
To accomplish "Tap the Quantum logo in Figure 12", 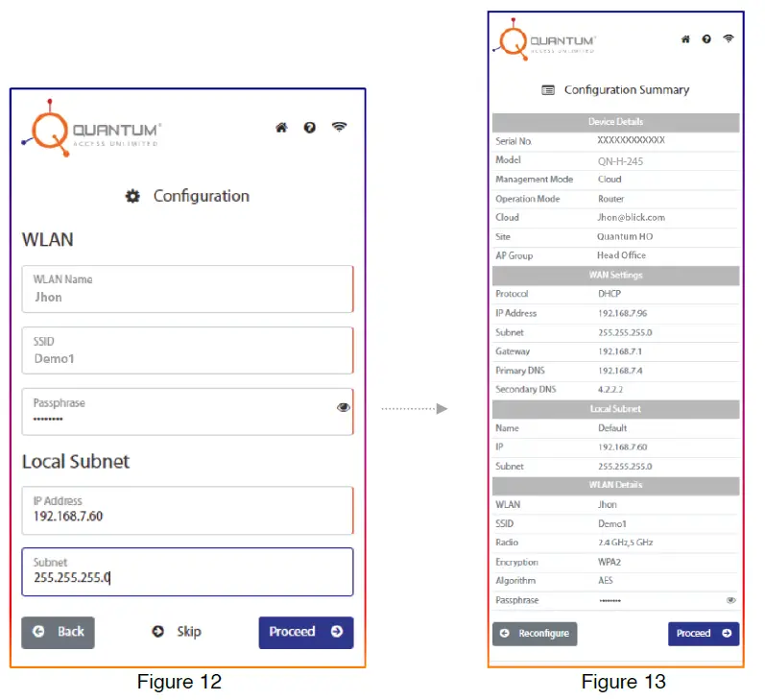I will [x=91, y=129].
